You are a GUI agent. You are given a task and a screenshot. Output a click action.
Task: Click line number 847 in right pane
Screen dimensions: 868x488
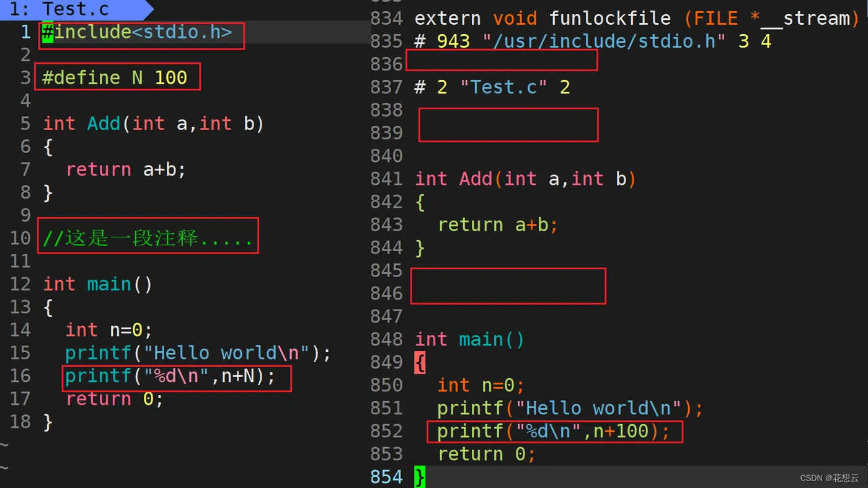point(387,316)
